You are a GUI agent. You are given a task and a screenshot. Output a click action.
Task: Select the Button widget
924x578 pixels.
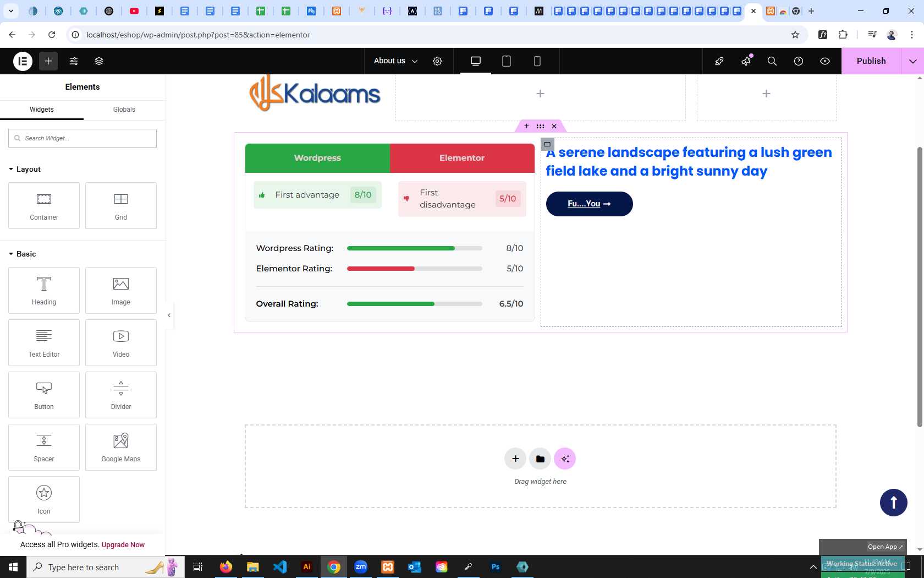44,395
